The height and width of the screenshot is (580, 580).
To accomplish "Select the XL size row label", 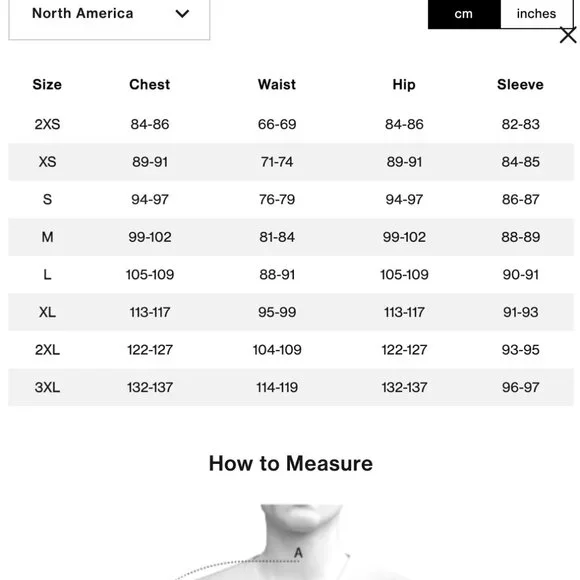I will click(x=47, y=312).
